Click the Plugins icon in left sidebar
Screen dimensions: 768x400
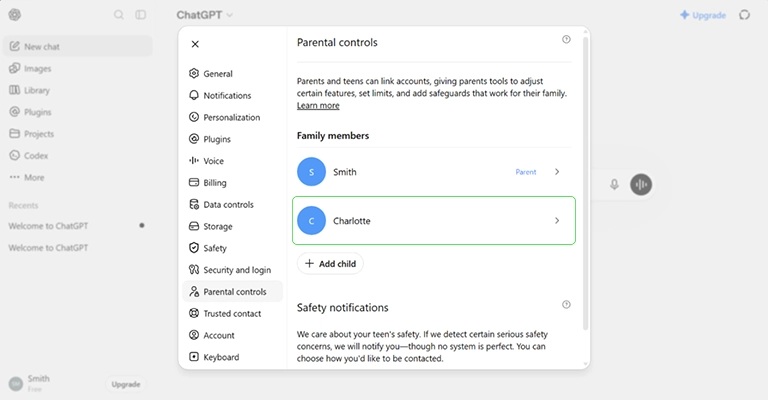point(15,112)
